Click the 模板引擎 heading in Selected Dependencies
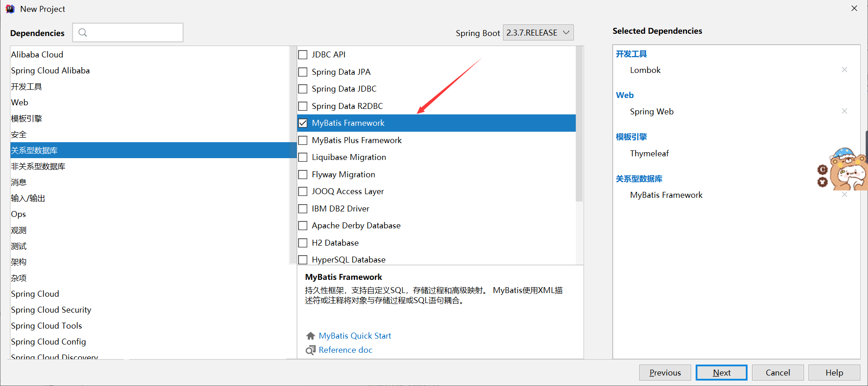 (x=631, y=137)
